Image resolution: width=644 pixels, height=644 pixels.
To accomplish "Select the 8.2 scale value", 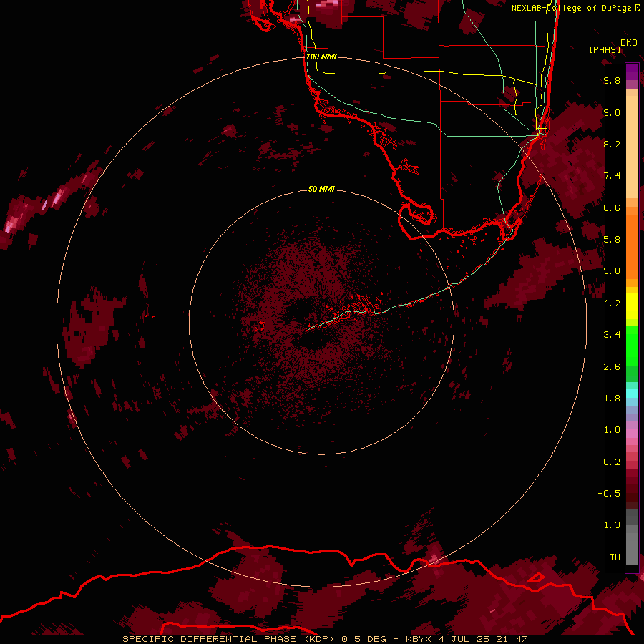I will point(612,144).
